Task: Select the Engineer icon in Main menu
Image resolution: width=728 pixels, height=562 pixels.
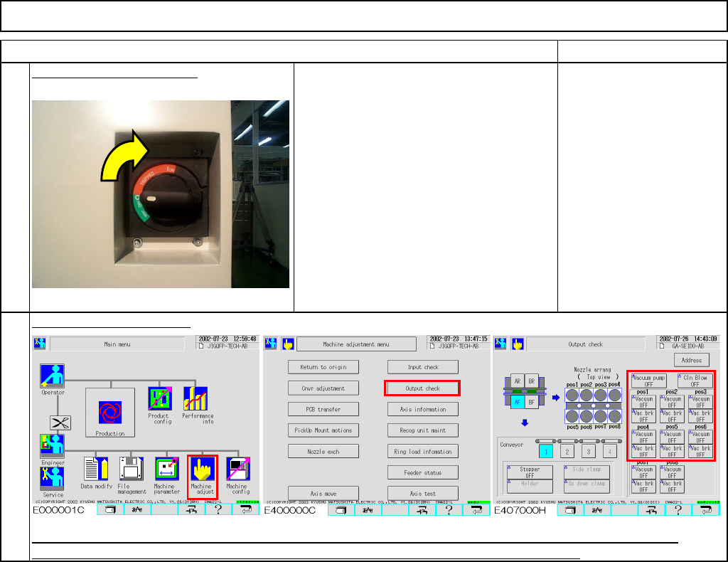Action: [x=53, y=446]
